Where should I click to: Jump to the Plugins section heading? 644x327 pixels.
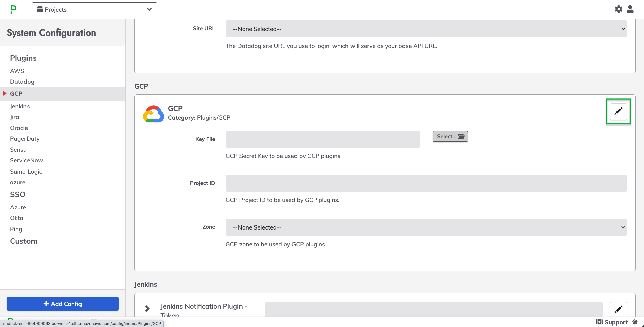pyautogui.click(x=23, y=58)
